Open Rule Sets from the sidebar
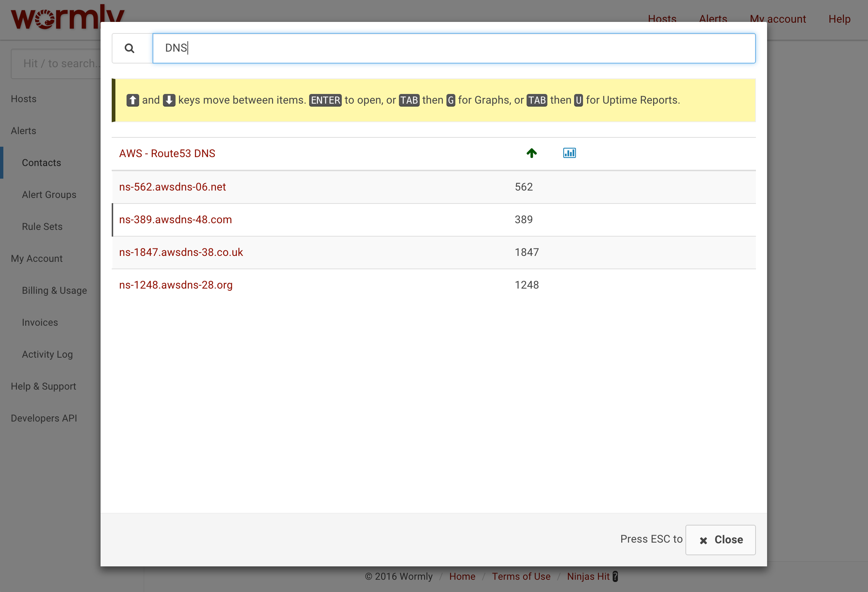 (42, 227)
